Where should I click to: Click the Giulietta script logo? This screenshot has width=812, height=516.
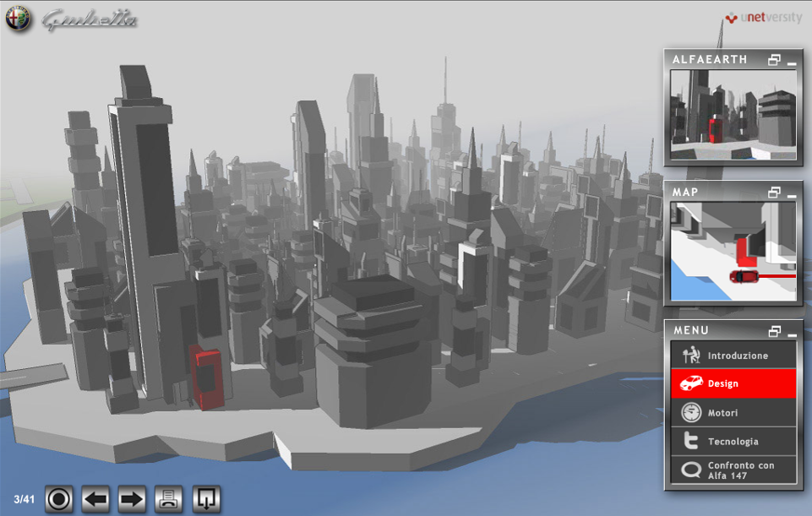[x=89, y=19]
